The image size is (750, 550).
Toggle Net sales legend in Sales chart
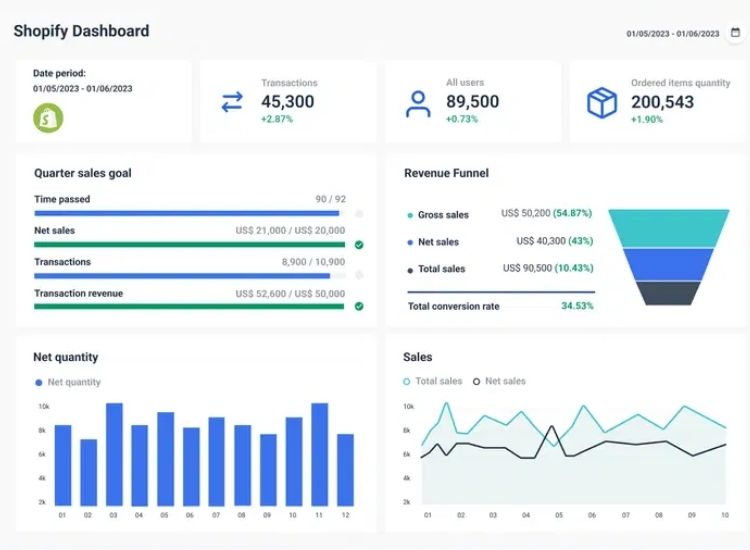point(505,381)
